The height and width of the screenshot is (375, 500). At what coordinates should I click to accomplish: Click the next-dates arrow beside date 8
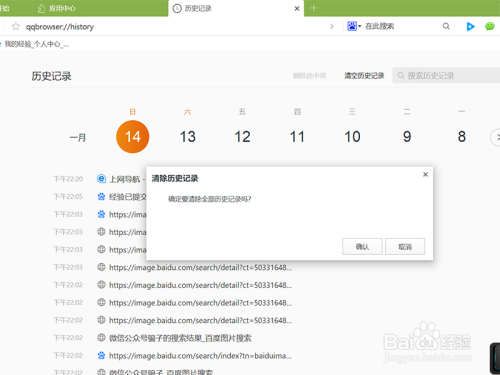pyautogui.click(x=496, y=137)
